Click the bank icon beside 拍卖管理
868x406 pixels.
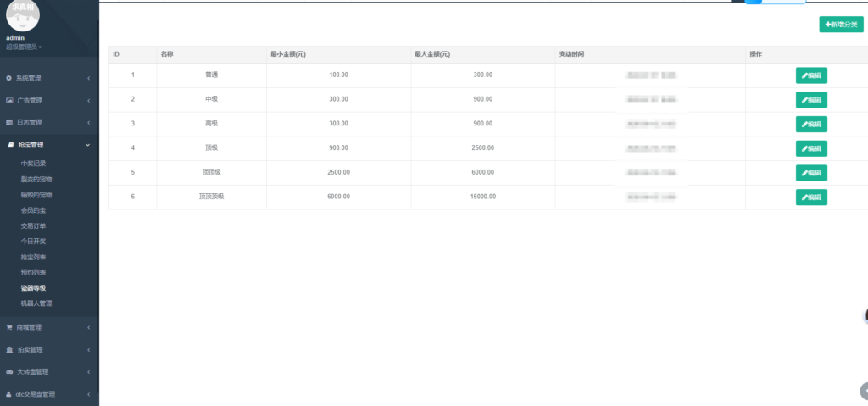(x=9, y=349)
